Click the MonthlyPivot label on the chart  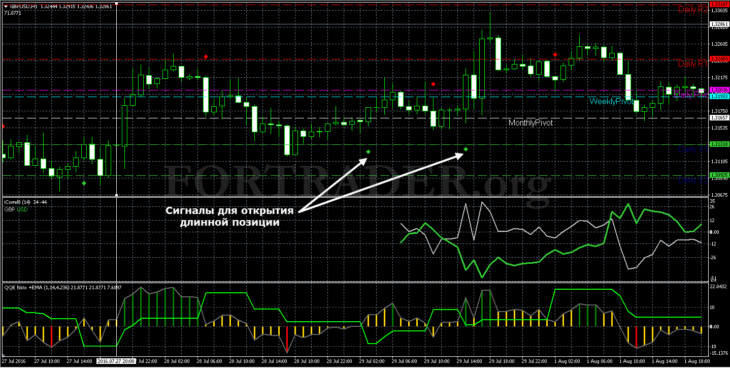click(530, 123)
